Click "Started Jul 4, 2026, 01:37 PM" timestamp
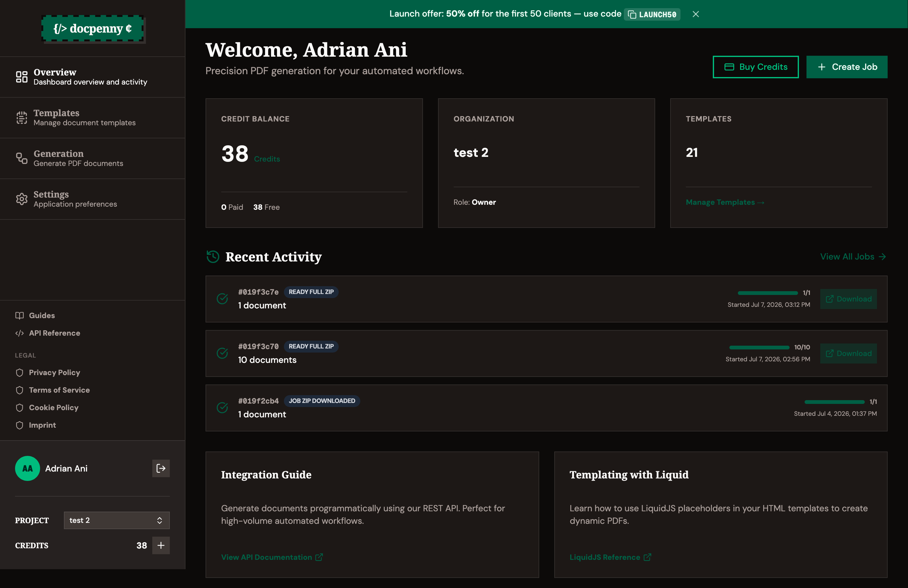The height and width of the screenshot is (588, 908). pos(835,414)
